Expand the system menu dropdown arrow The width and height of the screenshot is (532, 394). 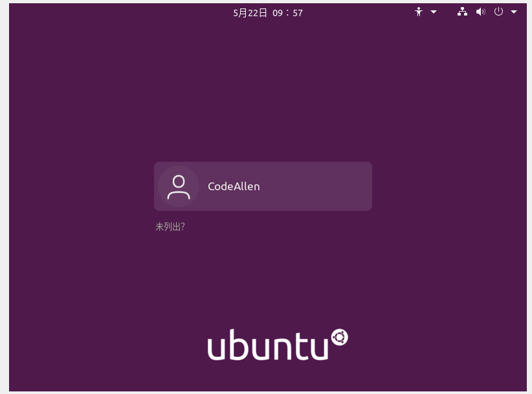click(x=514, y=12)
